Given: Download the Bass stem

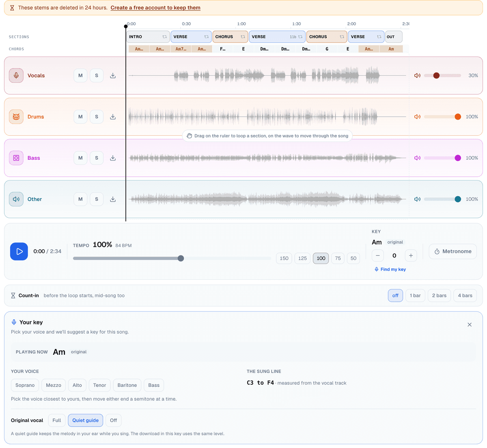Looking at the screenshot, I should point(113,158).
